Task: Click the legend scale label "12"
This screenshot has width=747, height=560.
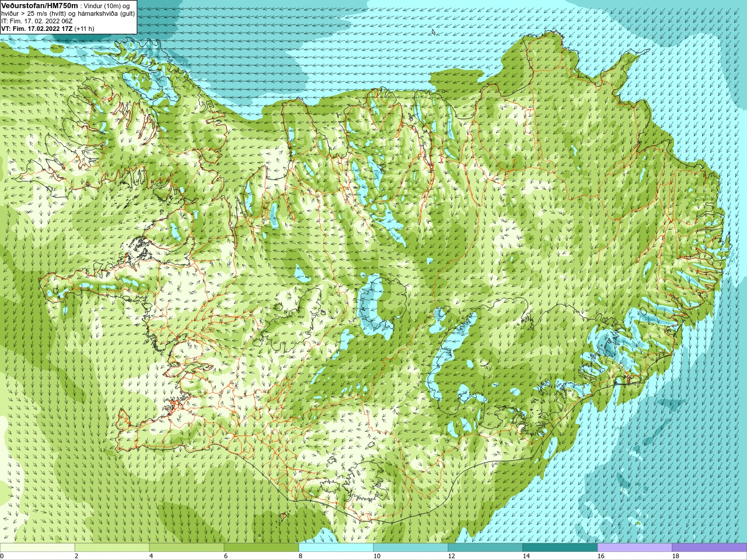Action: [452, 556]
